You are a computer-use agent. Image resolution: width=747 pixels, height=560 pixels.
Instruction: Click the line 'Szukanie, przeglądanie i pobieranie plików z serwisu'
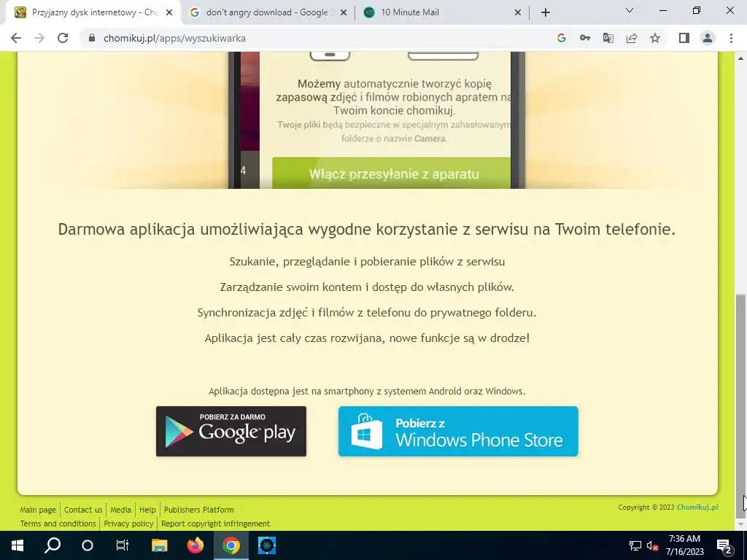pyautogui.click(x=368, y=262)
